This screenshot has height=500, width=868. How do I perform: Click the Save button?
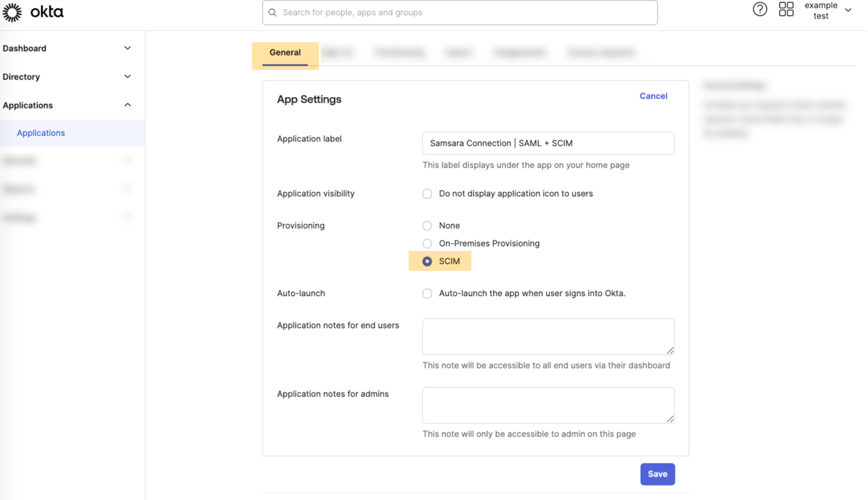657,474
